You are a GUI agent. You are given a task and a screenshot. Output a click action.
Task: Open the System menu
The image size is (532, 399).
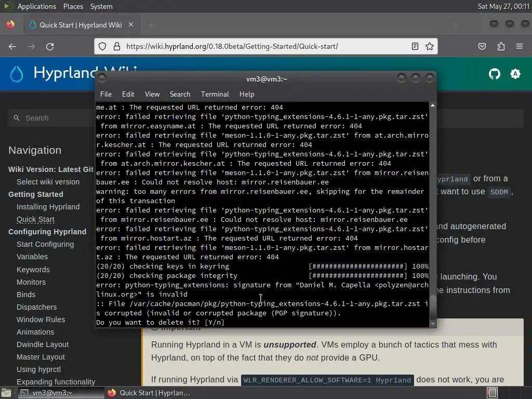[101, 6]
